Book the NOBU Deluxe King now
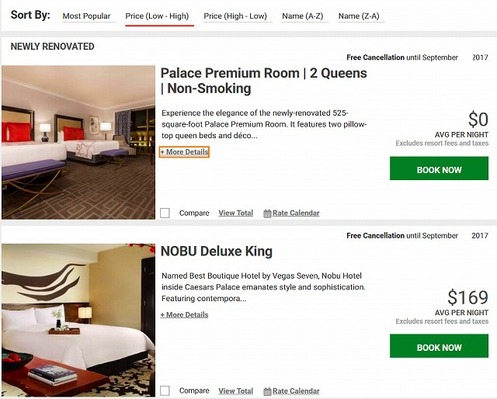This screenshot has width=497, height=399. pos(439,346)
